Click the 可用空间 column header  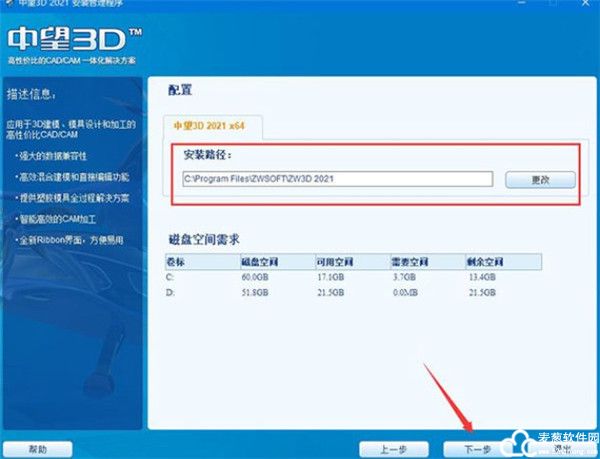(x=353, y=262)
